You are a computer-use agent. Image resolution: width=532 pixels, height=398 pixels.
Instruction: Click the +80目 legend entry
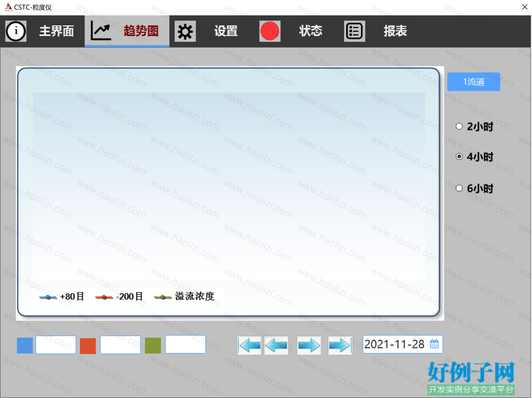click(62, 297)
